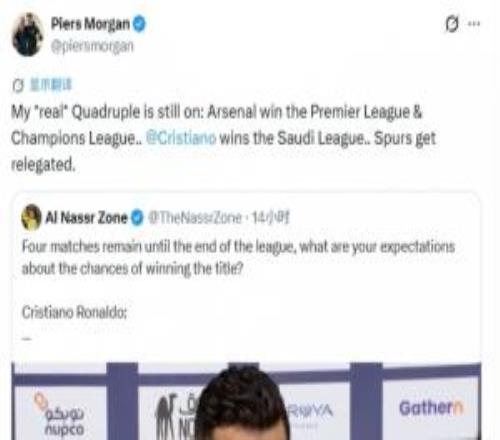Click the nupco sponsor logo in the photo

60,415
